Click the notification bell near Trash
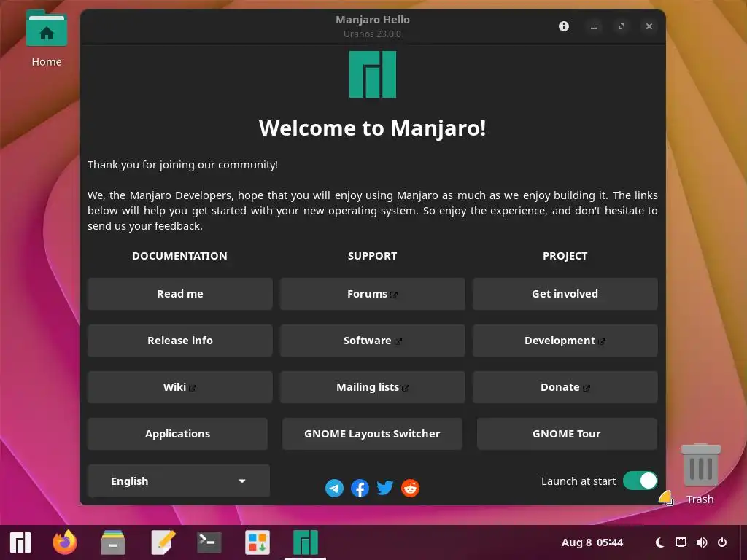 point(666,498)
